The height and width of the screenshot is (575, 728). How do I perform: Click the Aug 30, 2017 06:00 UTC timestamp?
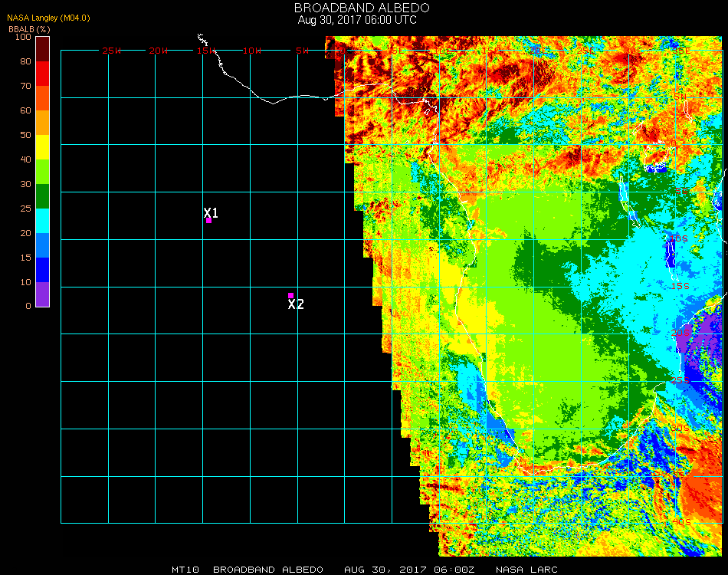357,20
